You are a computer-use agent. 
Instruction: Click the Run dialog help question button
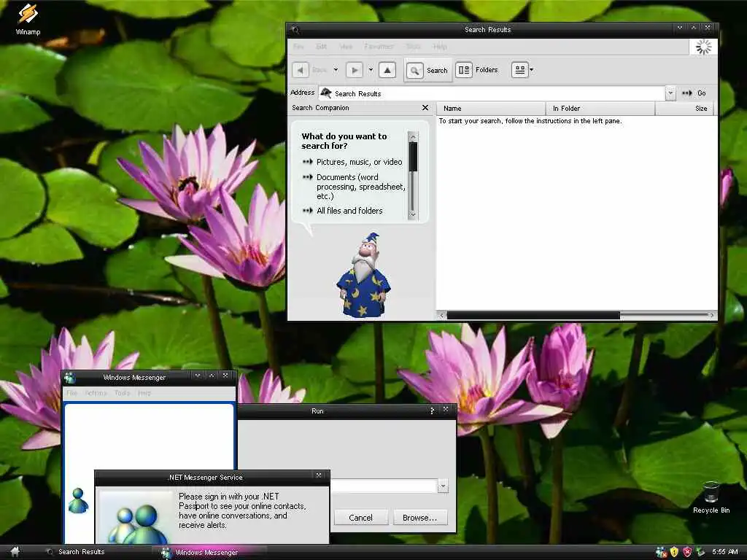[432, 410]
